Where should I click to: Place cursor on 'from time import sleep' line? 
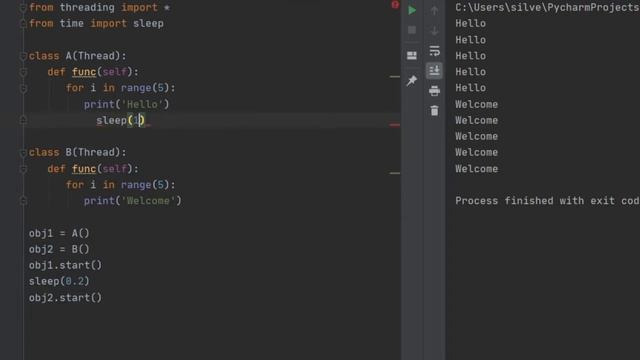[x=96, y=23]
